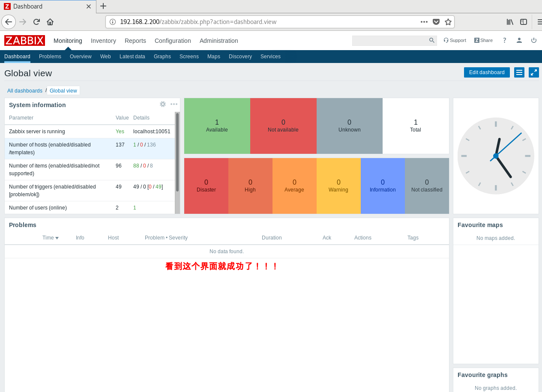The height and width of the screenshot is (392, 542).
Task: Click the search magnifier icon
Action: tap(431, 40)
